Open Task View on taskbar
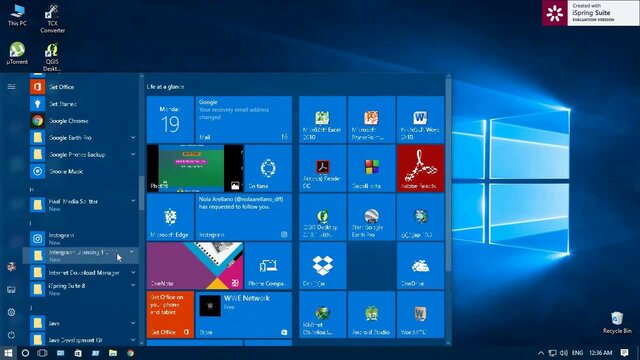The image size is (640, 360). coord(42,353)
